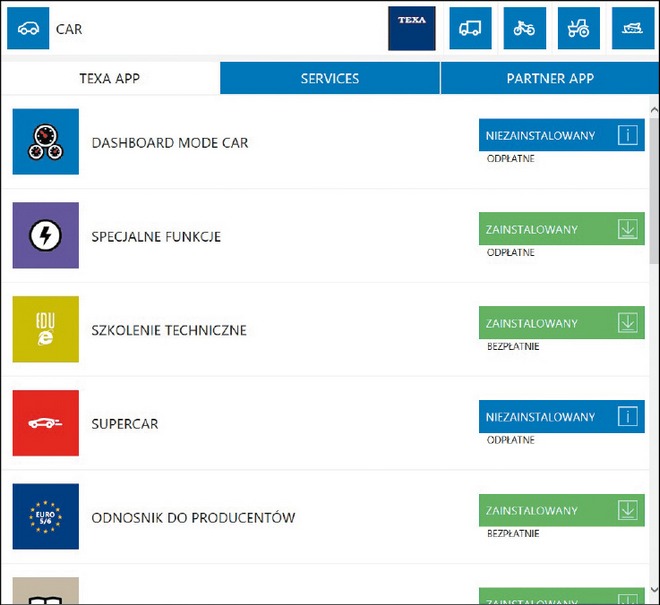Open the PARTNER APP tab
The width and height of the screenshot is (660, 605).
click(x=549, y=78)
